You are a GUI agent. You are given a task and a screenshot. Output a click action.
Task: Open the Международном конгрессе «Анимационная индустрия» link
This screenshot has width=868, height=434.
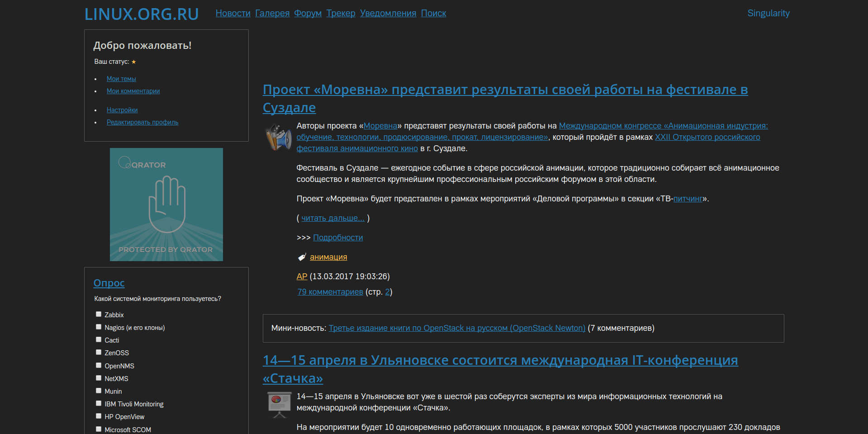coord(532,131)
